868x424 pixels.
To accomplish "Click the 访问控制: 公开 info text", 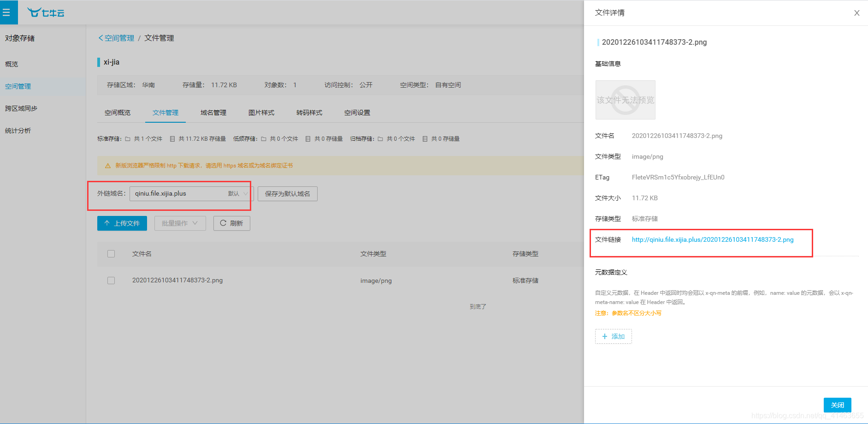I will point(348,85).
